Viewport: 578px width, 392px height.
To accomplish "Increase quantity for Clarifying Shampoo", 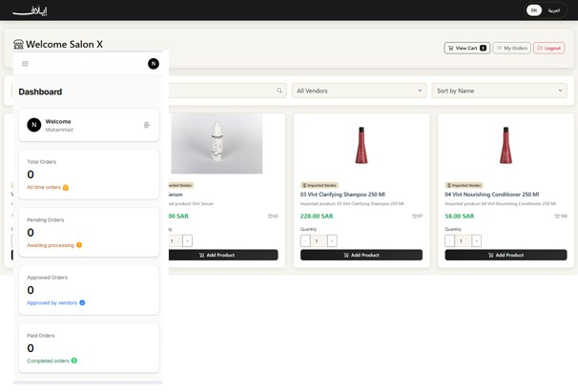I will [x=332, y=240].
